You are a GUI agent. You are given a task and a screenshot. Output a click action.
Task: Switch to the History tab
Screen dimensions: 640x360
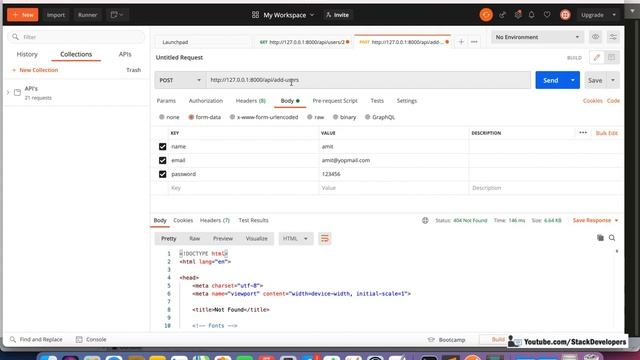click(x=27, y=54)
